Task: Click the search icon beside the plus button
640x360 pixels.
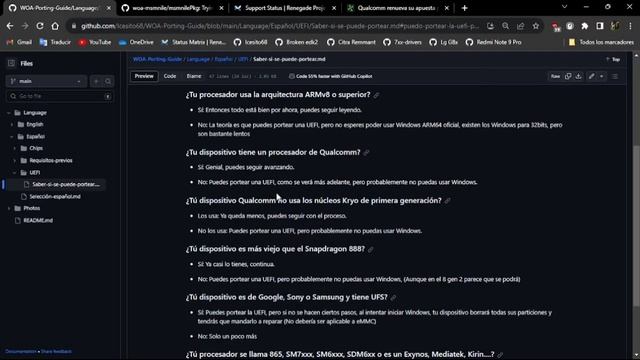Action: (x=108, y=81)
